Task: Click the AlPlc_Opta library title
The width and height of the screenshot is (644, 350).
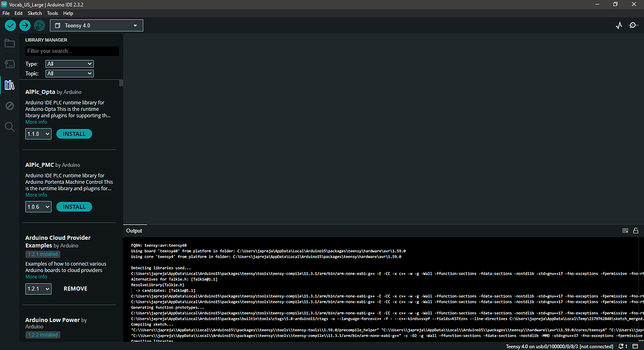Action: (x=40, y=92)
